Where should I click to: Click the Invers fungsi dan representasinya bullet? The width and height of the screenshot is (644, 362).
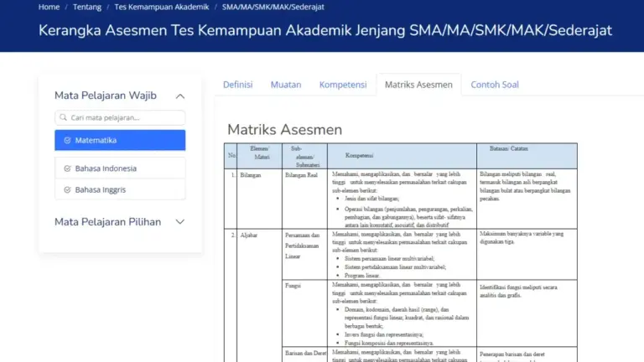click(x=384, y=334)
